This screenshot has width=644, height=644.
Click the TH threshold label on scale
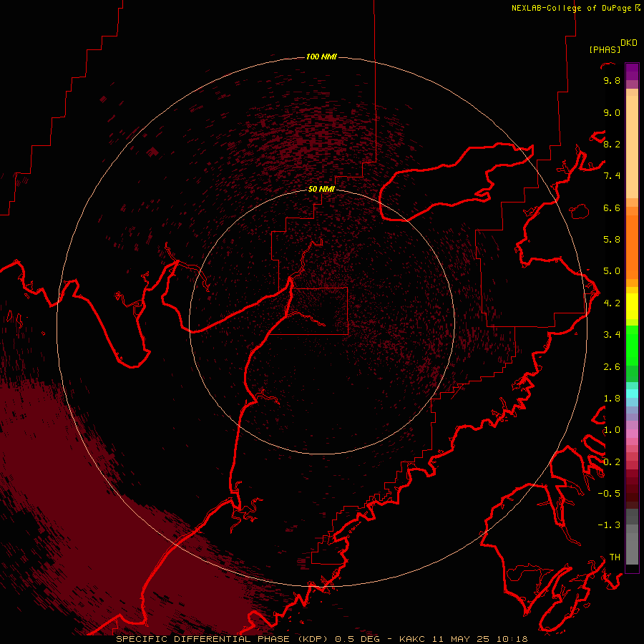tap(615, 557)
